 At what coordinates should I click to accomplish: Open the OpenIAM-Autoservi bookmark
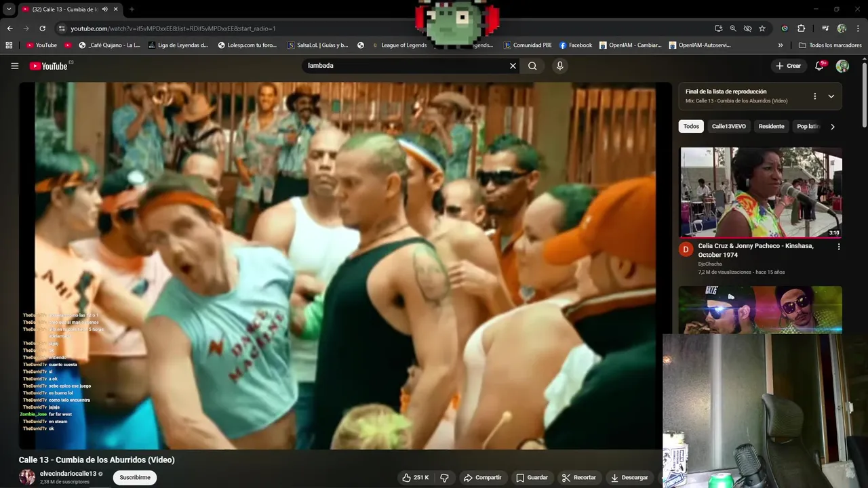(700, 45)
